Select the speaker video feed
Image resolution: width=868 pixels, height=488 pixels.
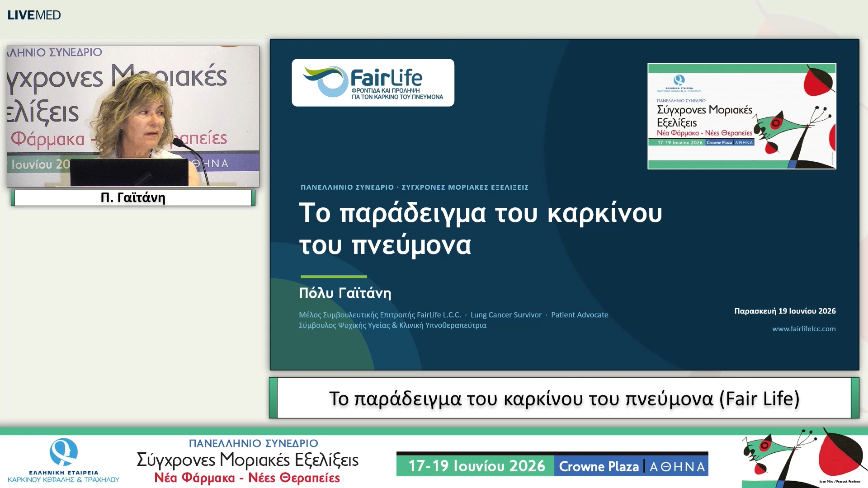coord(133,116)
